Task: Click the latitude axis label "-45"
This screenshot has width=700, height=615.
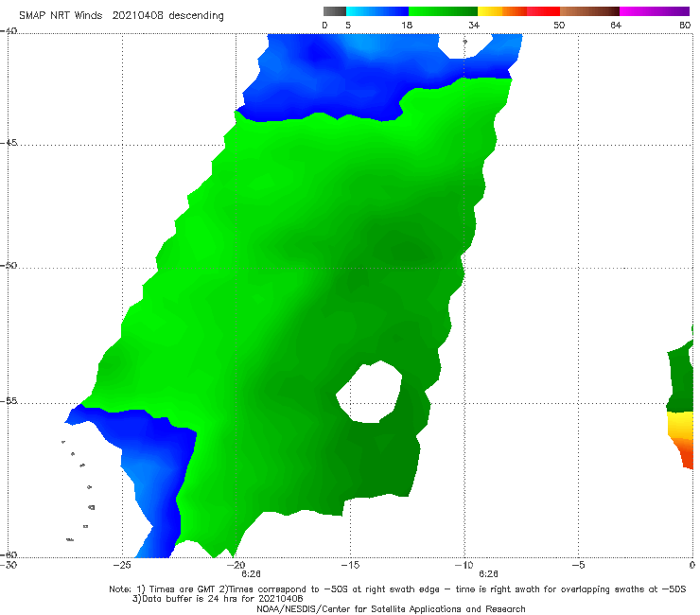Action: [x=9, y=143]
